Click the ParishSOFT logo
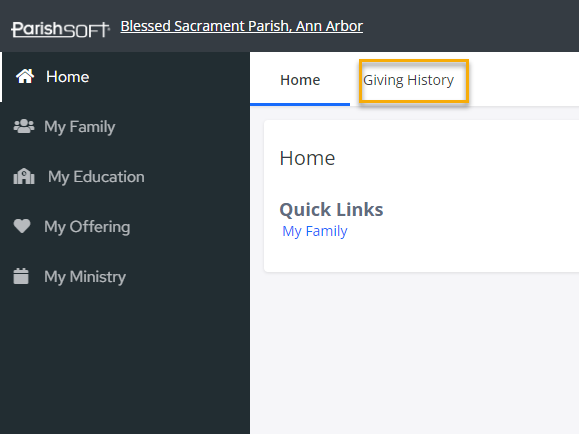This screenshot has width=579, height=434. tap(61, 29)
